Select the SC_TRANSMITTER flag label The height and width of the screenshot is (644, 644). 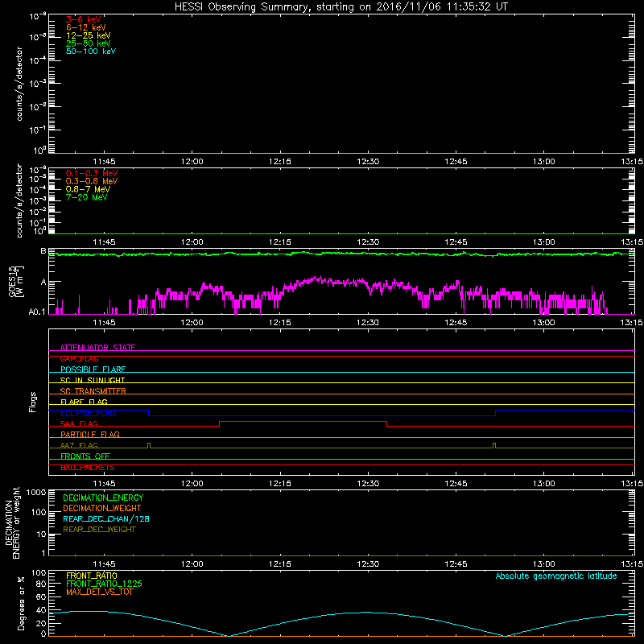pos(93,391)
